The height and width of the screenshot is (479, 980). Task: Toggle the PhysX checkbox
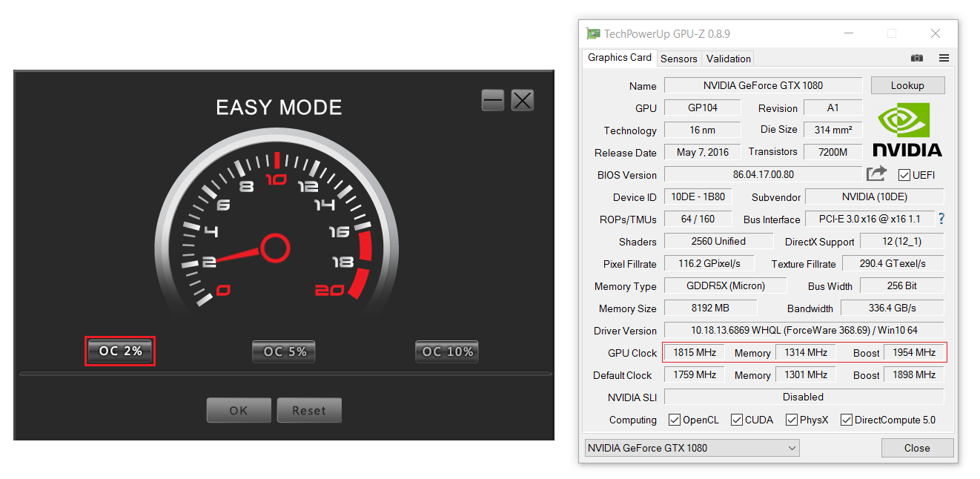[x=791, y=420]
